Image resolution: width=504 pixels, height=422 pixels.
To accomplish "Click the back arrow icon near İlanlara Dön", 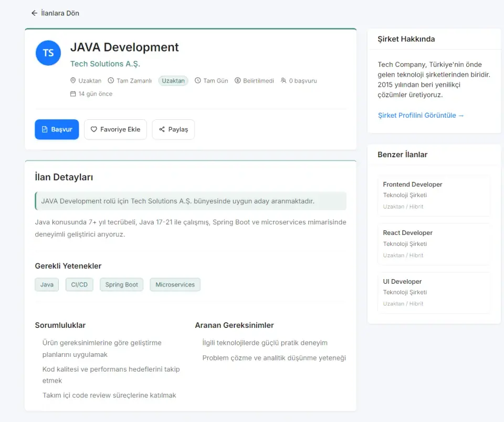I will click(x=35, y=13).
